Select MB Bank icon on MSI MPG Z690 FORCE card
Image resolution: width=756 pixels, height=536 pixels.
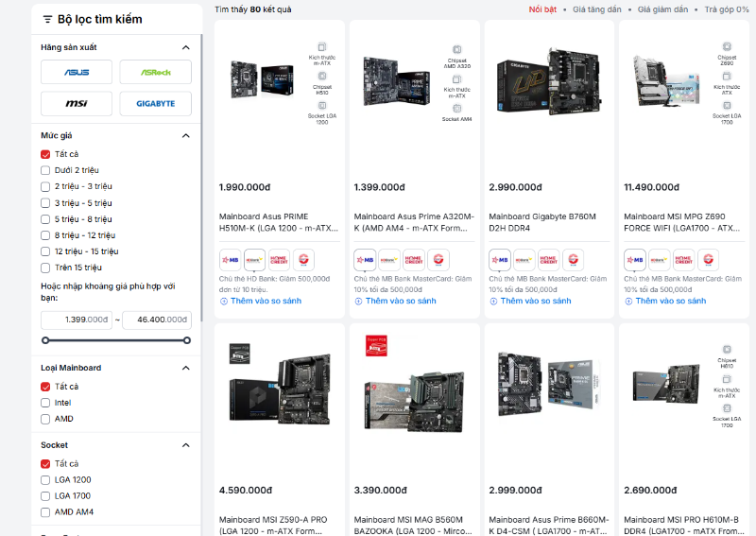coord(635,260)
